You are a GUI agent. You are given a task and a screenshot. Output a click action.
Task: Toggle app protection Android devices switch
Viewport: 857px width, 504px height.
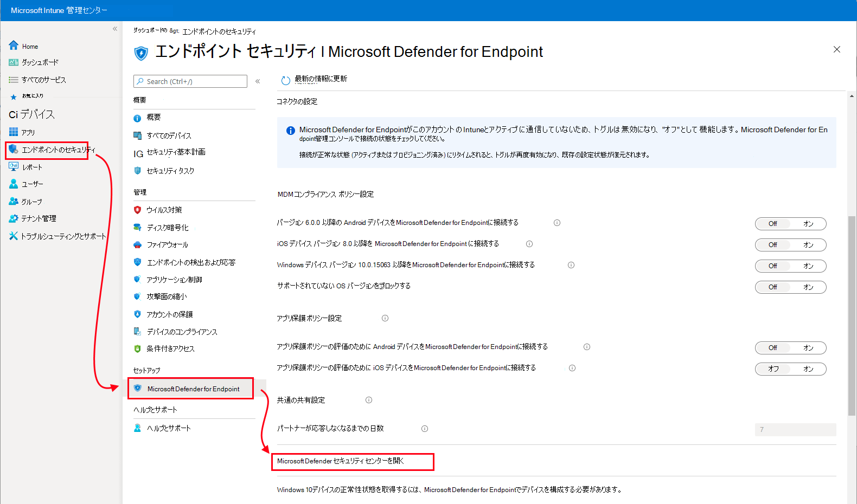790,347
